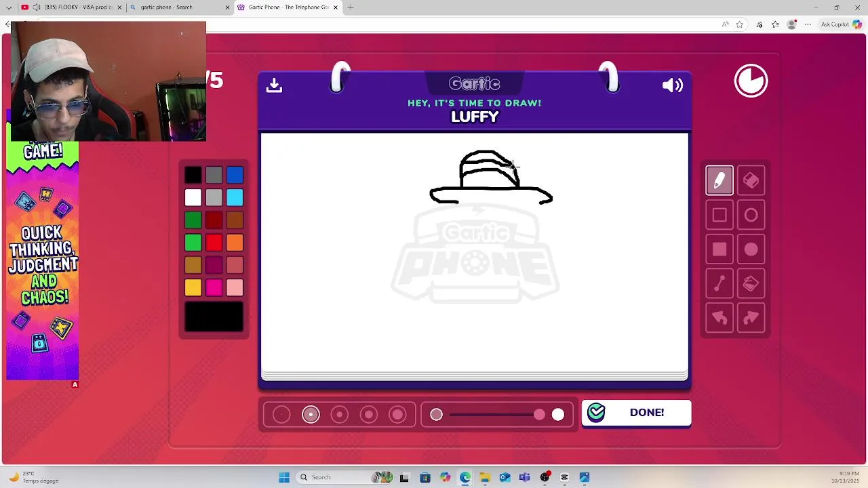Mute the game sound speaker icon
The image size is (868, 488).
673,85
